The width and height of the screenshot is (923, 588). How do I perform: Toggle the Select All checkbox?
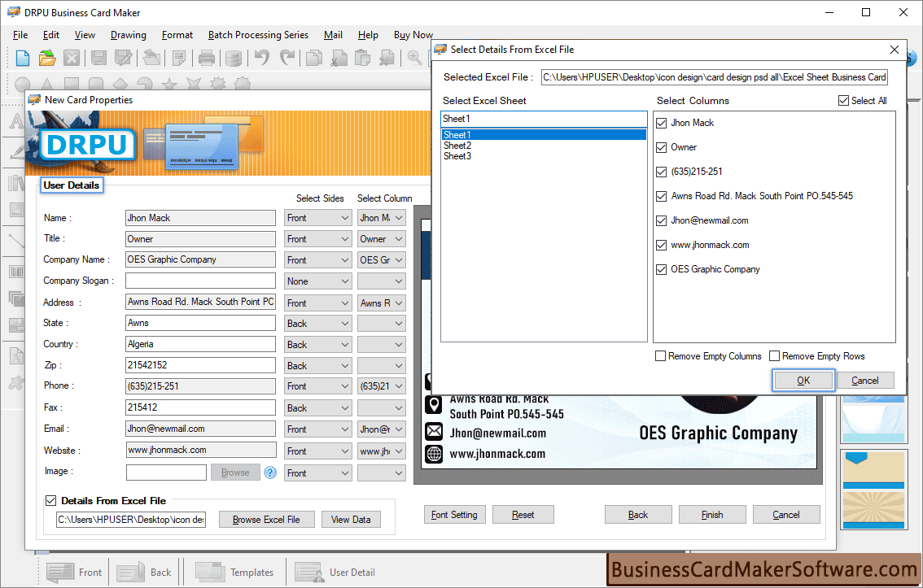point(843,101)
